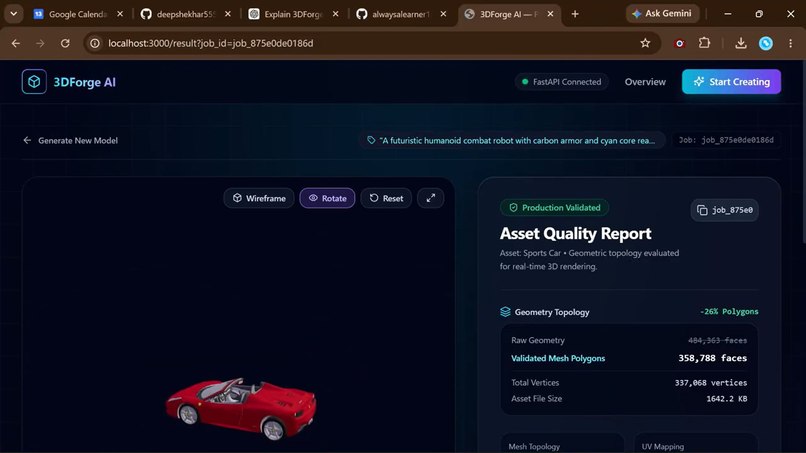Click the Start Creating button
Viewport: 806px width, 453px height.
tap(731, 82)
